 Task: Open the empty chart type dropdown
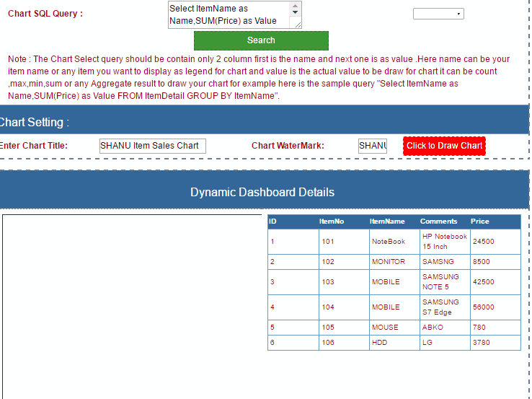point(438,14)
